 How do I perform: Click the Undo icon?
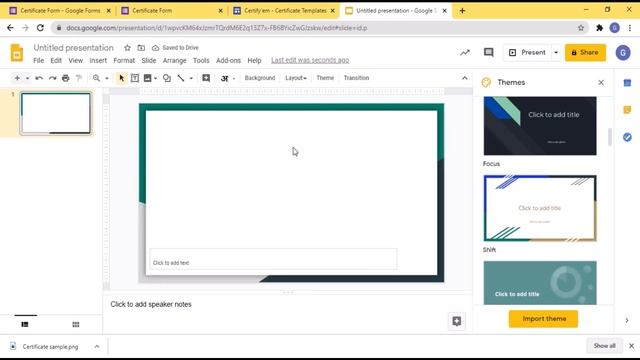pyautogui.click(x=39, y=78)
